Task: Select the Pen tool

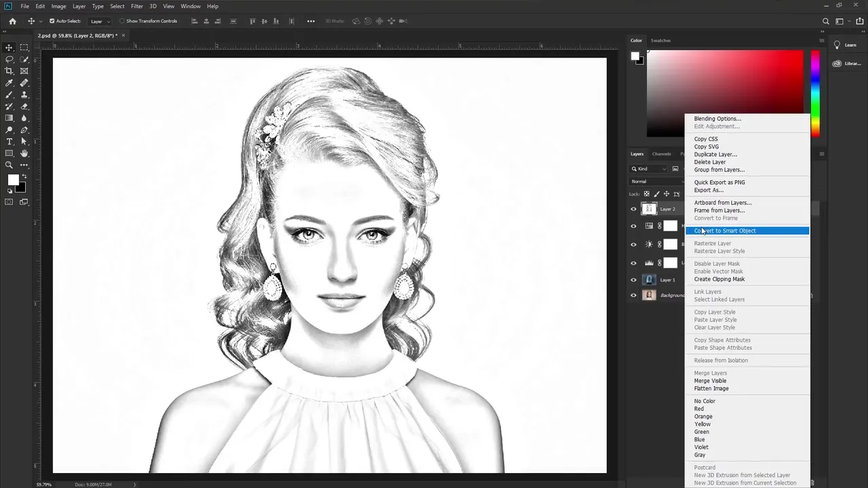Action: (24, 129)
